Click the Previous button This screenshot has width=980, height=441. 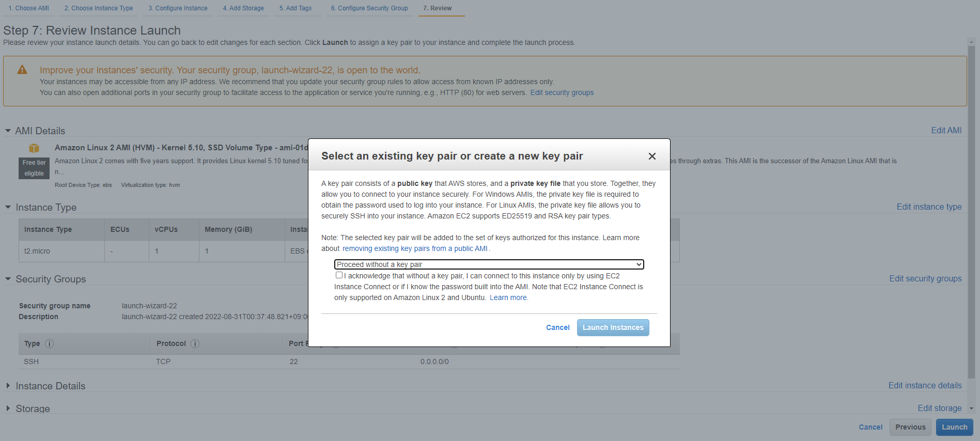911,427
